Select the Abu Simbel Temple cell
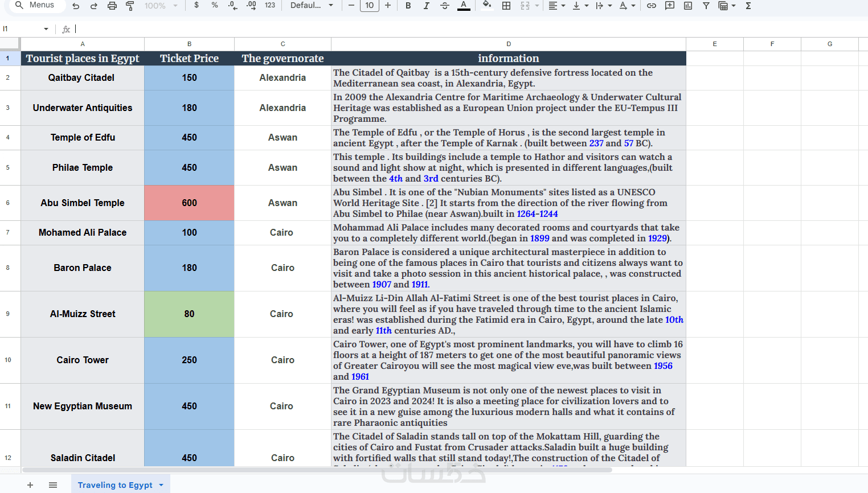The image size is (868, 493). [83, 203]
